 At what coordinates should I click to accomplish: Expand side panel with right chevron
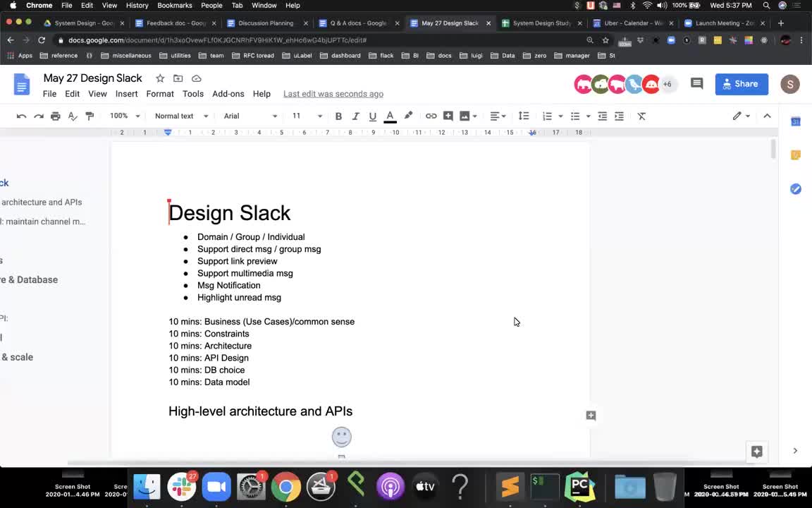click(795, 451)
